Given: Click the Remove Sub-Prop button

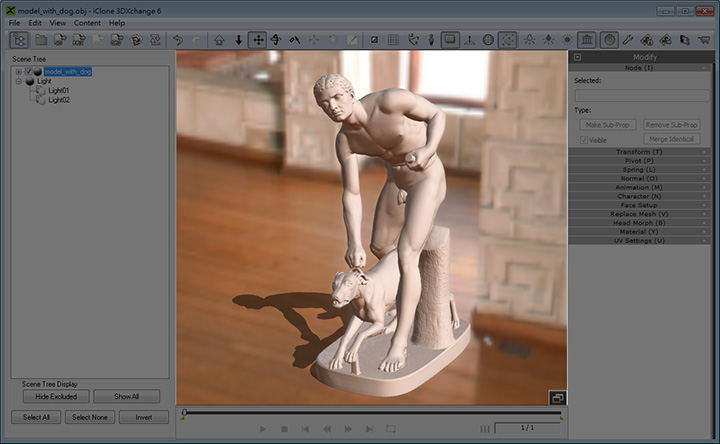Looking at the screenshot, I should pos(671,125).
